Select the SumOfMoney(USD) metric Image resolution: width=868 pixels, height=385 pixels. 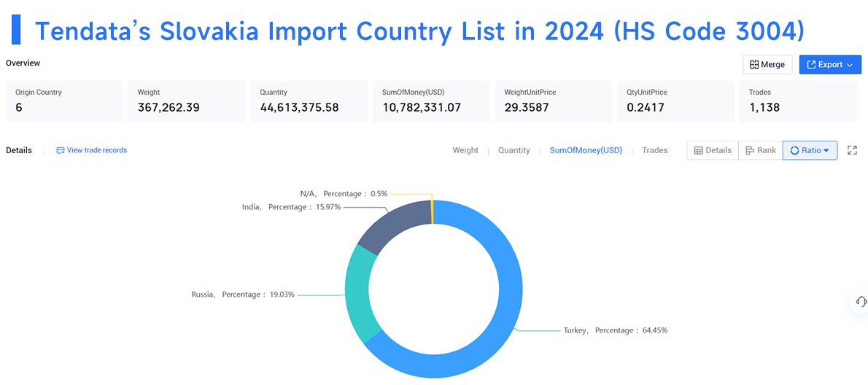pyautogui.click(x=586, y=150)
